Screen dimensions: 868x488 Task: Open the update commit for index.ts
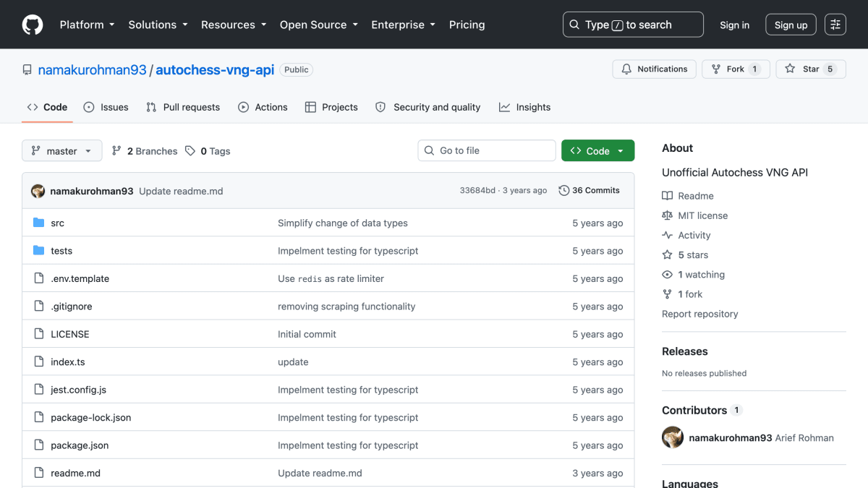point(293,362)
